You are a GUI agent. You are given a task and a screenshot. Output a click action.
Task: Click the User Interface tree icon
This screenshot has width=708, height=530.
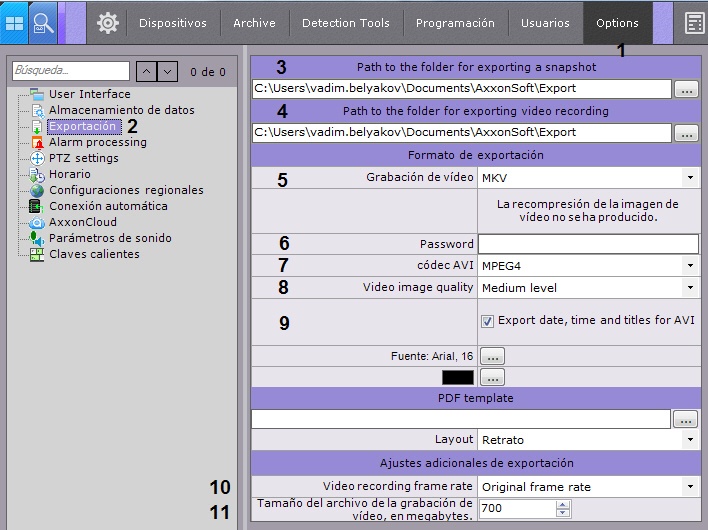point(37,94)
